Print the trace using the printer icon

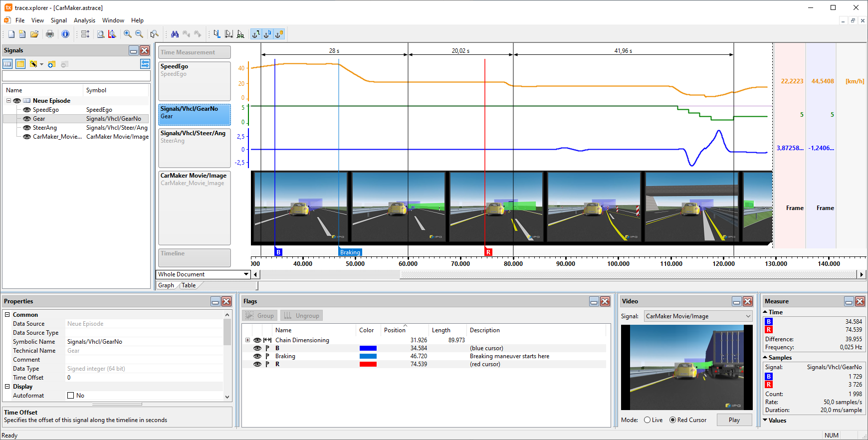coord(50,34)
